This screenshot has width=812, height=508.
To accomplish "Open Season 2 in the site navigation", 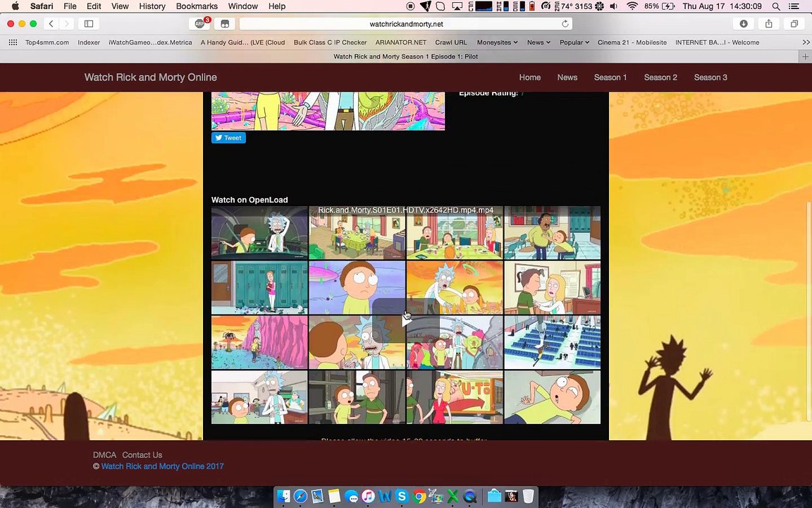I will coord(660,77).
